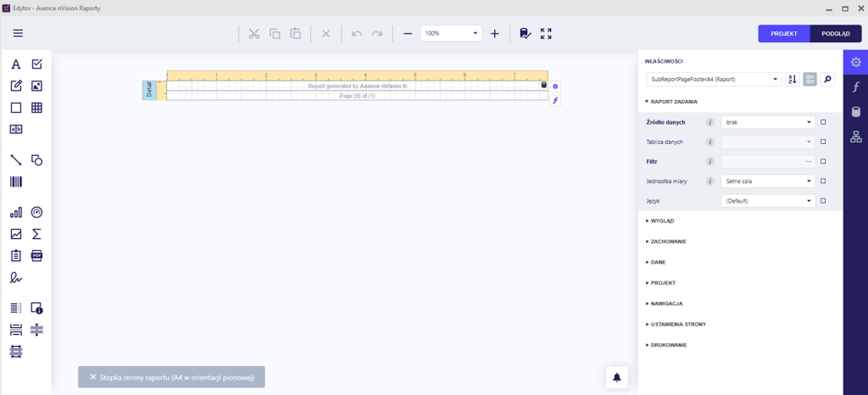Screen dimensions: 868x395
Task: Close the Stopka strony raportu notification
Action: click(93, 377)
